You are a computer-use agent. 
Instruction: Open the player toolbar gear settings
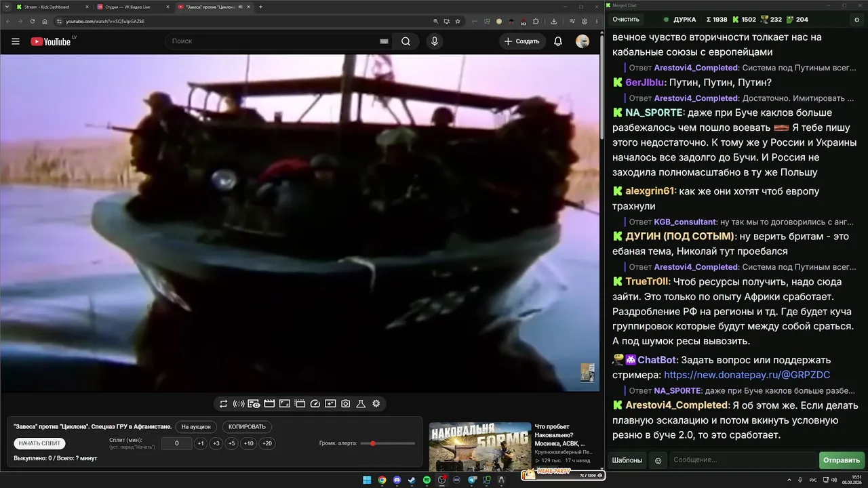[376, 404]
